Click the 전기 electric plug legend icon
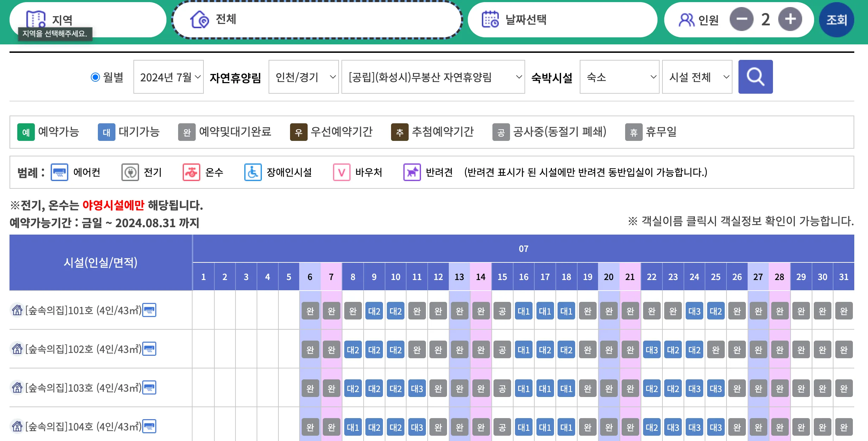868x441 pixels. point(130,172)
